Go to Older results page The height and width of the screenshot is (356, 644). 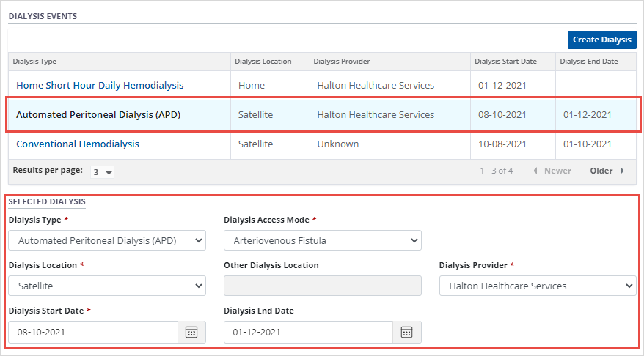pos(607,171)
